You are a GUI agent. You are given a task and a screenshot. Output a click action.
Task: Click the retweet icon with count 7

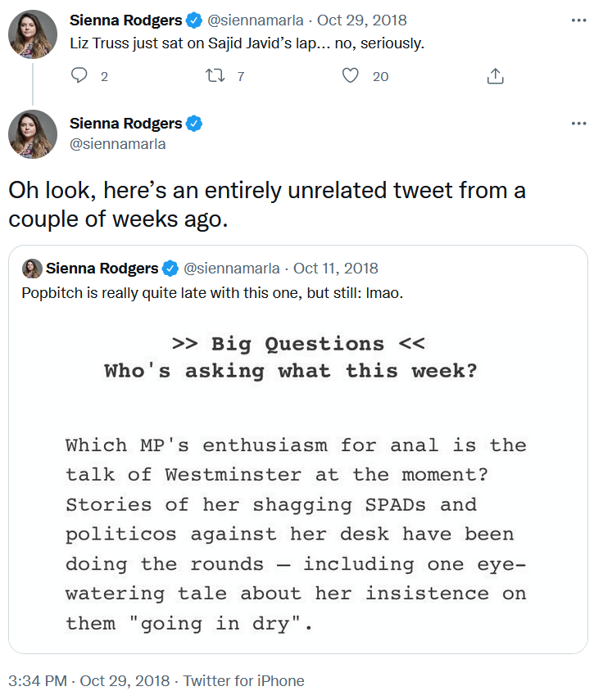[x=215, y=75]
